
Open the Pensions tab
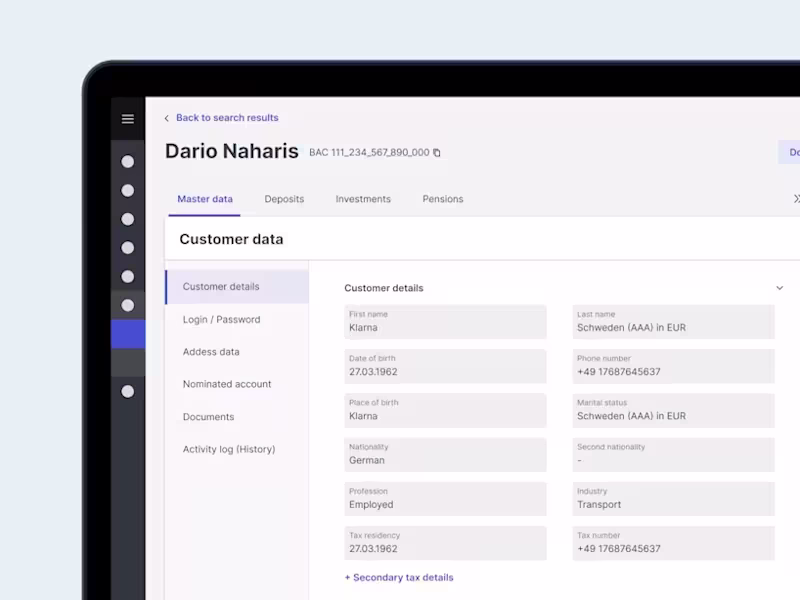coord(442,199)
